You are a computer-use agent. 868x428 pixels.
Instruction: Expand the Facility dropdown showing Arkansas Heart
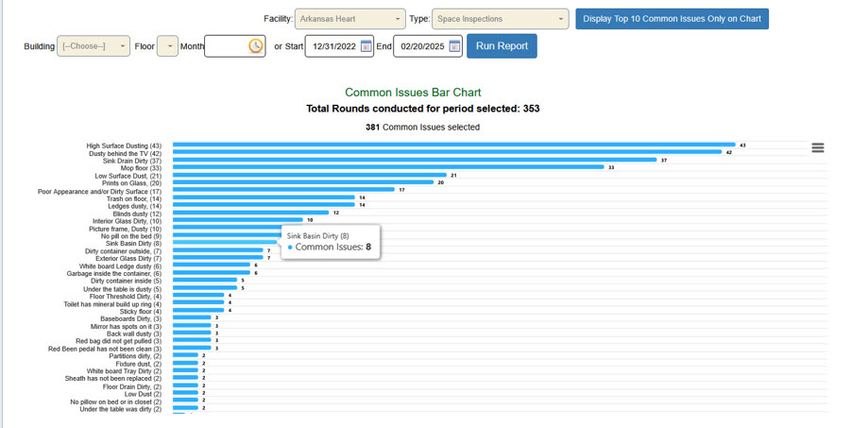tap(349, 19)
